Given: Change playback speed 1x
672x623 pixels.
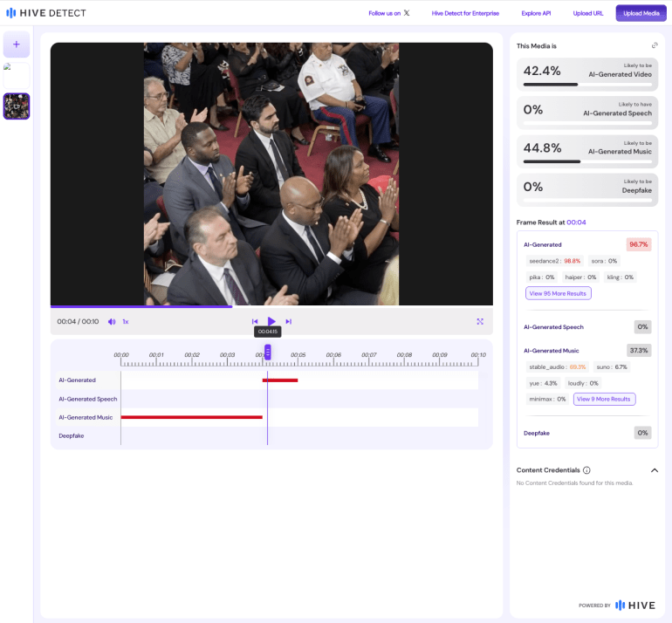Looking at the screenshot, I should 126,321.
